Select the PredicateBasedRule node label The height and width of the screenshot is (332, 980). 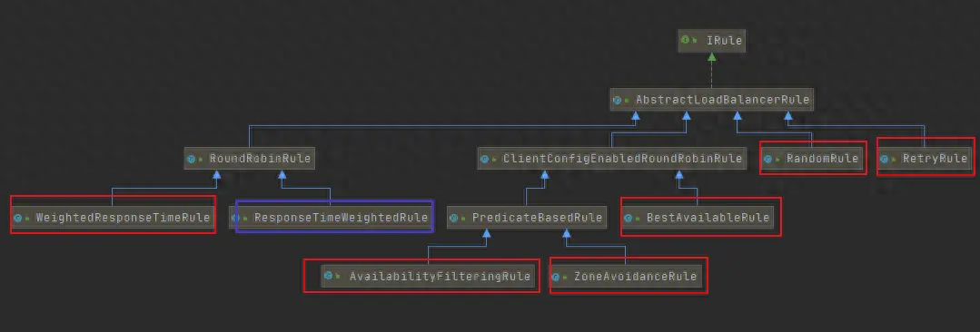pyautogui.click(x=537, y=218)
